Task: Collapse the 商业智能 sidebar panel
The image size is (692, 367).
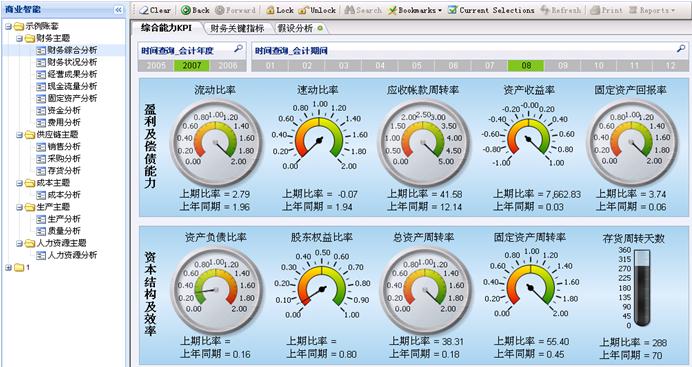Action: point(118,10)
